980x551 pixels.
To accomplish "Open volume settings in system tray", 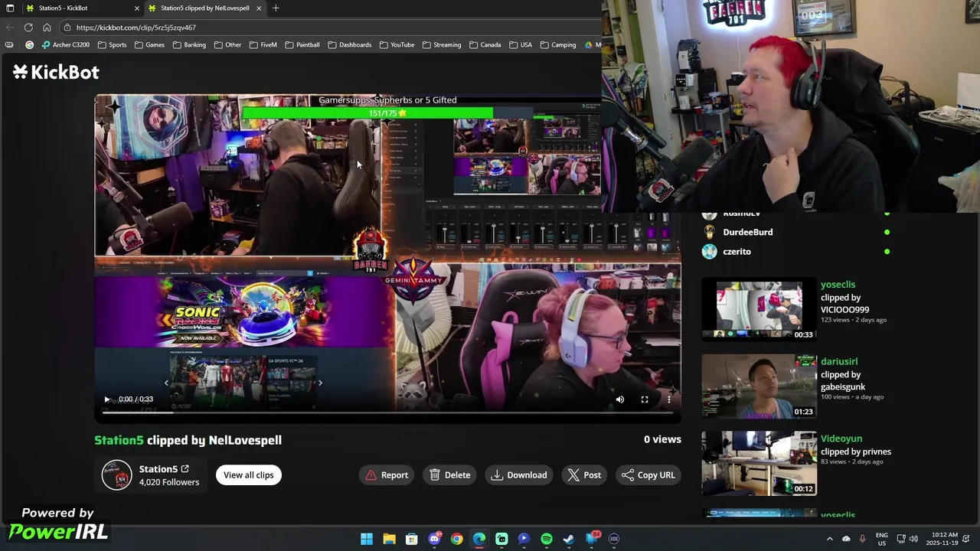I will (x=913, y=539).
